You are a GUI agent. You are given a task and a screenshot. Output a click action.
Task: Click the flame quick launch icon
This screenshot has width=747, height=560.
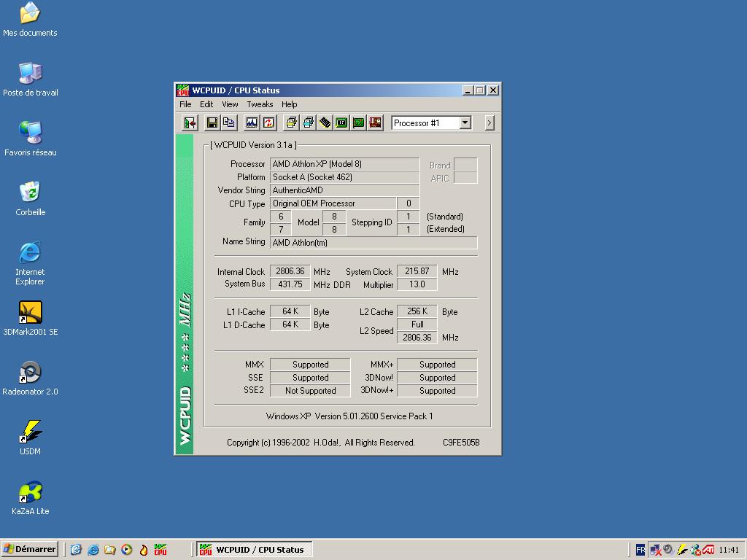[x=144, y=550]
